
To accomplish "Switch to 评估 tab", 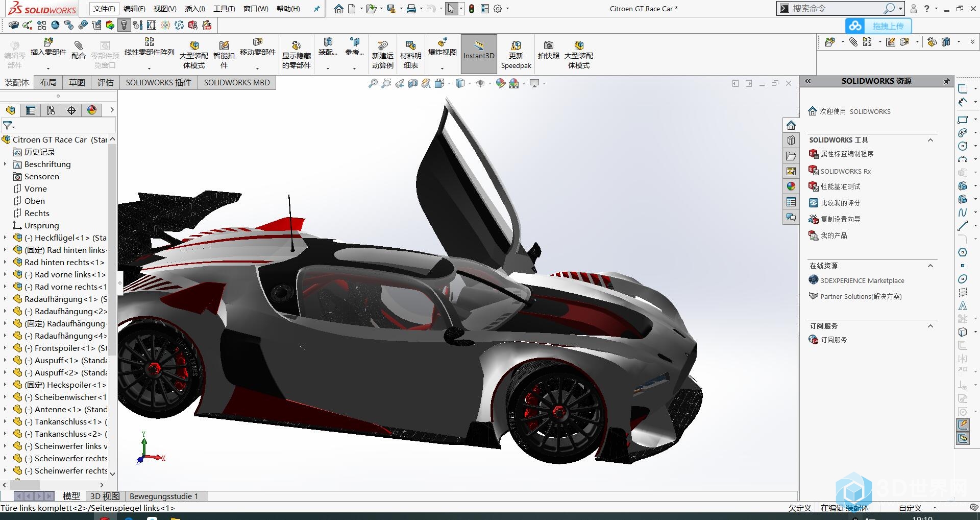I will click(106, 83).
